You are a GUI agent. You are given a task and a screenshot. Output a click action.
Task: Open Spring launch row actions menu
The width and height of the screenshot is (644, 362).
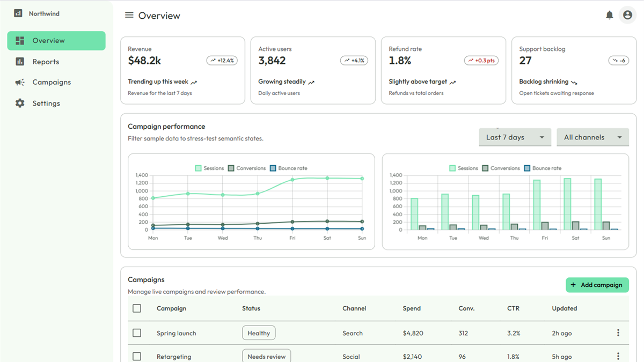(x=618, y=333)
